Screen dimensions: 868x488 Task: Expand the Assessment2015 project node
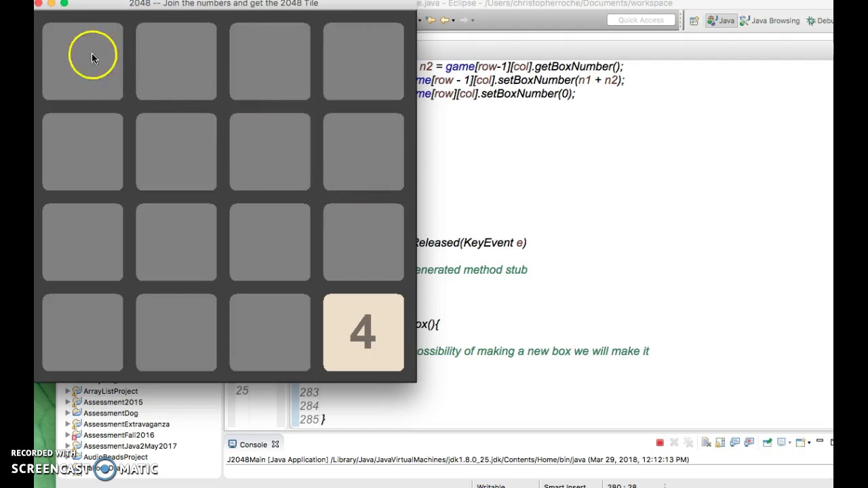tap(68, 402)
